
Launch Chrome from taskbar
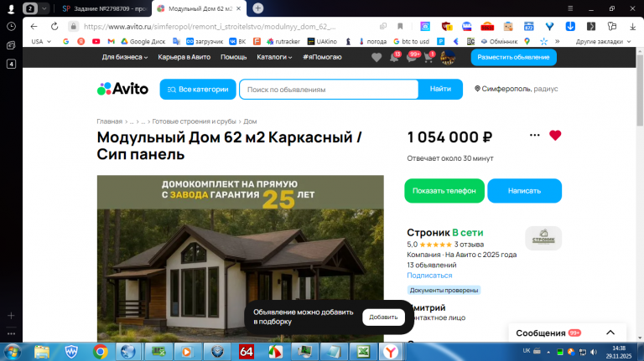[101, 352]
